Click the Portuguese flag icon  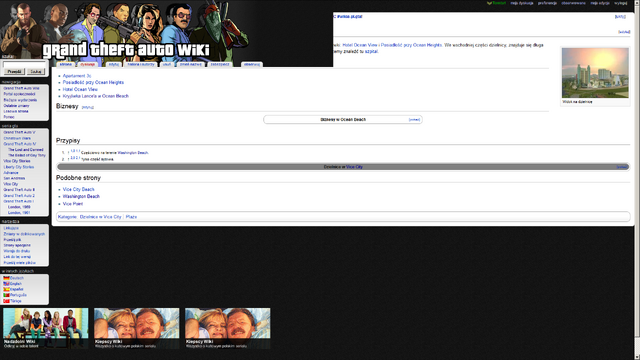[x=6, y=295]
